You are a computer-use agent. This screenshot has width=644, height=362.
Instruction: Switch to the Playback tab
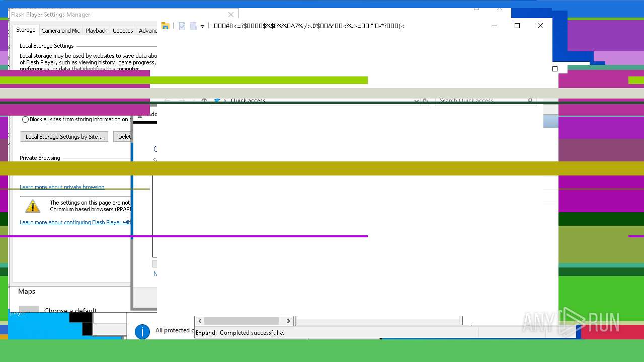pos(96,31)
